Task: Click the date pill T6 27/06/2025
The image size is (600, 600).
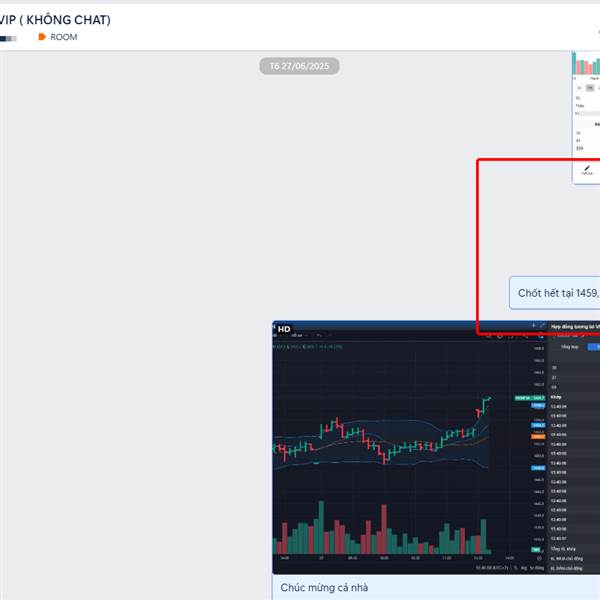Action: (299, 66)
